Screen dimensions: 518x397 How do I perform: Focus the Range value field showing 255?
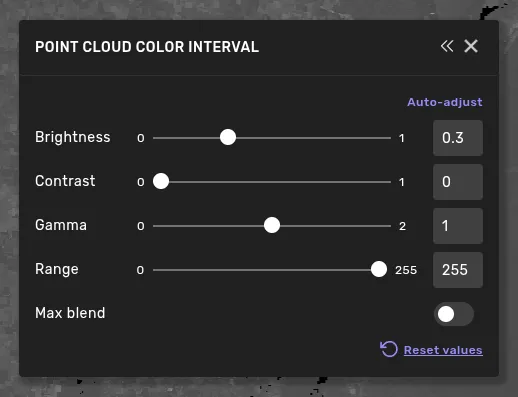coord(458,270)
